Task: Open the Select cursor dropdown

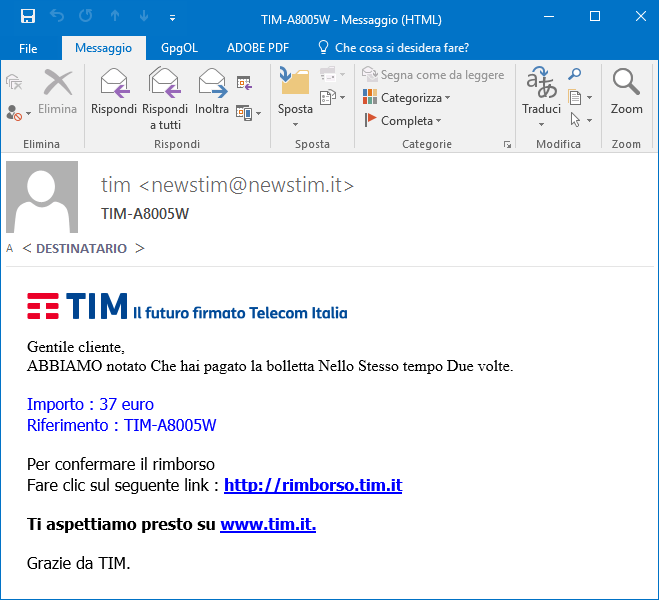Action: pos(581,121)
